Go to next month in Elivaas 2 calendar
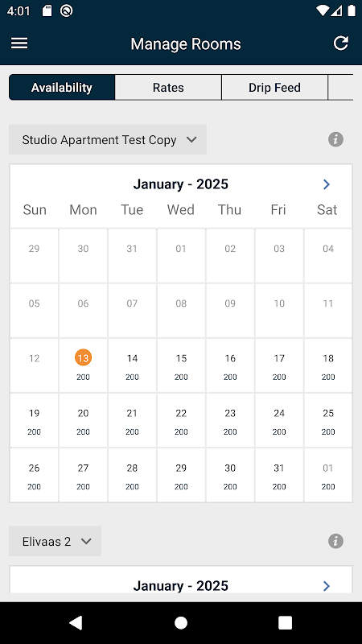362x644 pixels. pyautogui.click(x=327, y=586)
